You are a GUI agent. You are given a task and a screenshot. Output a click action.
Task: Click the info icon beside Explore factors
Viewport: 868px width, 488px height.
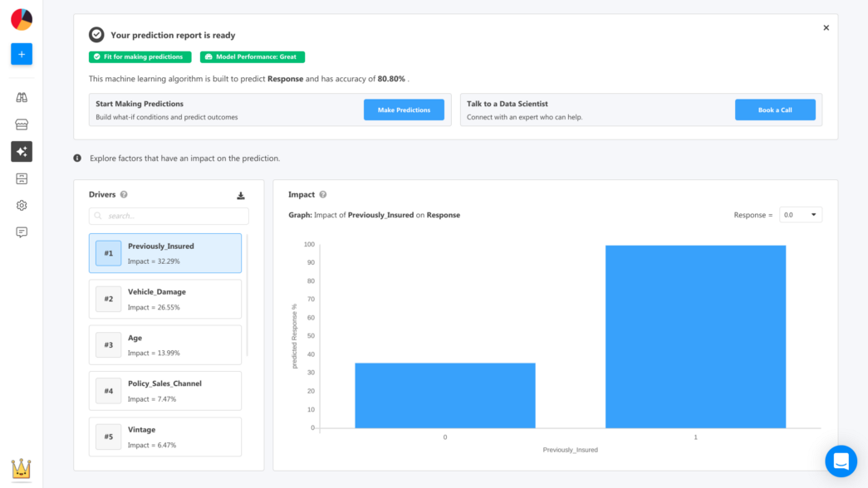click(x=77, y=159)
